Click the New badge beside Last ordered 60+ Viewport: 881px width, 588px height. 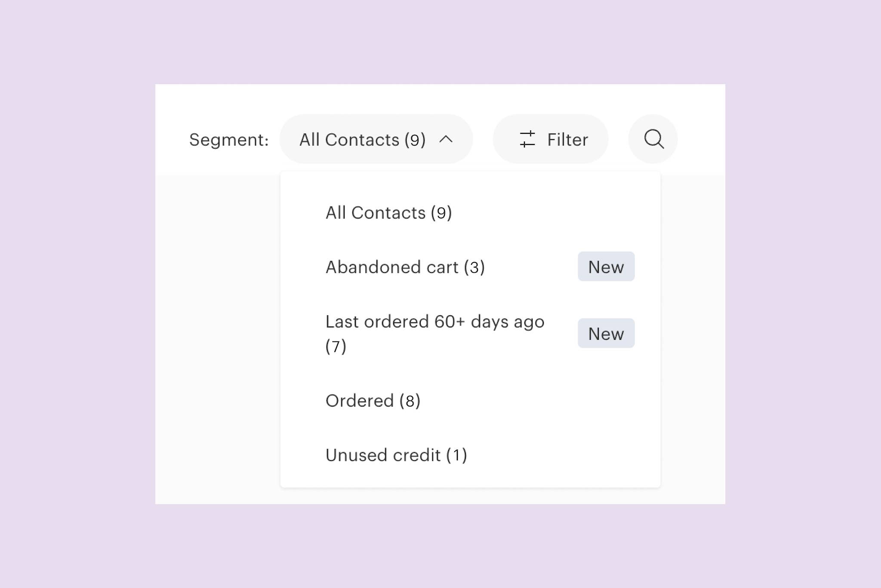click(x=606, y=333)
